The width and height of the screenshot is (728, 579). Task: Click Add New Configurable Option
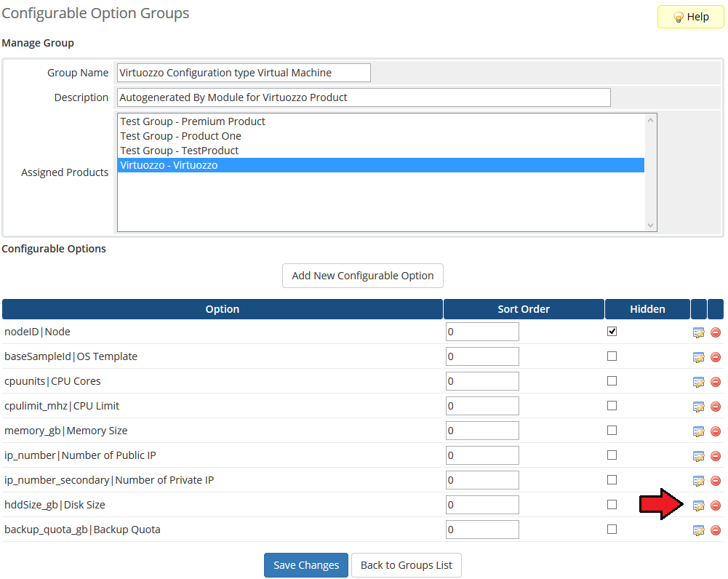[x=363, y=276]
